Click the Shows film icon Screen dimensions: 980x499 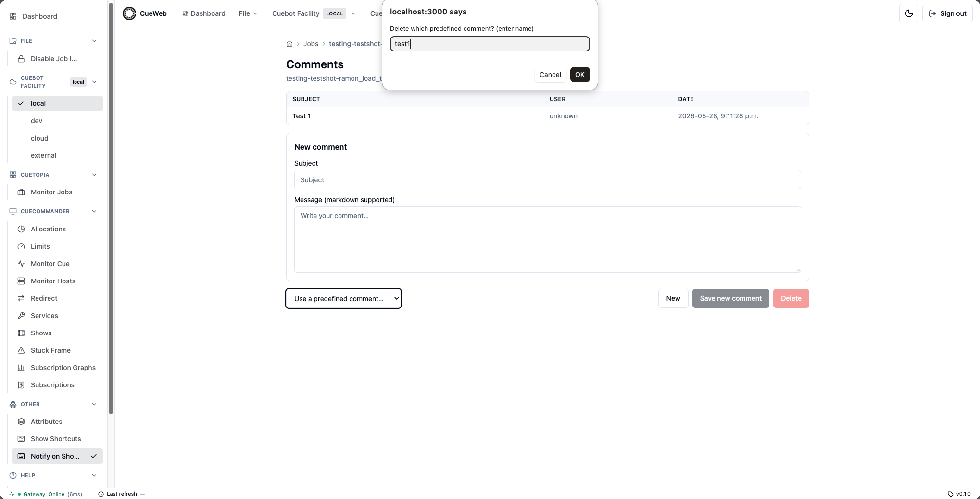point(21,333)
